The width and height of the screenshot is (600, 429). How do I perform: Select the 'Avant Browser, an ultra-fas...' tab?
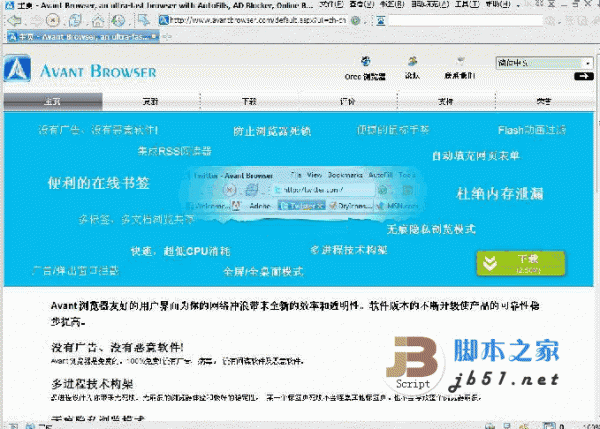[x=83, y=37]
